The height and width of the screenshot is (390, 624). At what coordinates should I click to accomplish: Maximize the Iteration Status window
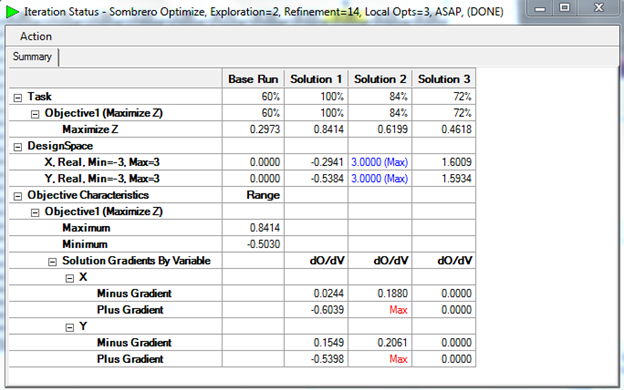(x=564, y=8)
